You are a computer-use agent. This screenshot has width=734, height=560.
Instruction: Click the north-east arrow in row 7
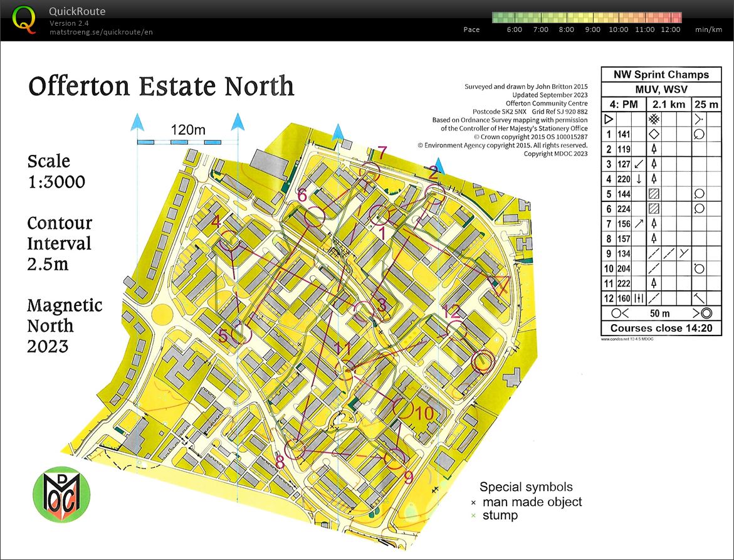click(639, 224)
